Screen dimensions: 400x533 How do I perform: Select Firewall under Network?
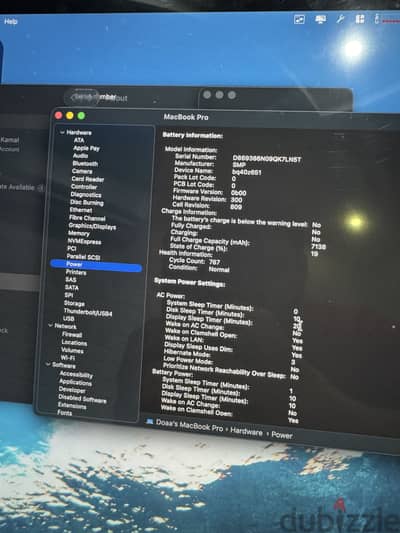(x=72, y=334)
